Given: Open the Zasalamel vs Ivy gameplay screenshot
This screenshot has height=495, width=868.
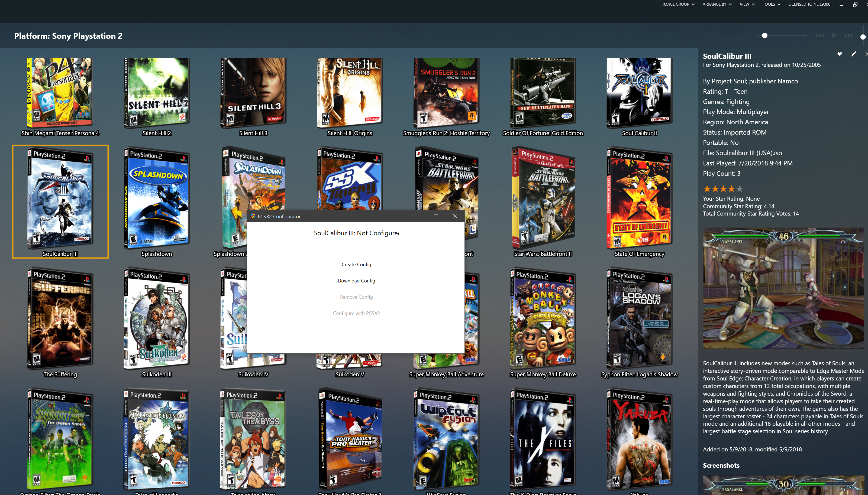Looking at the screenshot, I should click(783, 288).
